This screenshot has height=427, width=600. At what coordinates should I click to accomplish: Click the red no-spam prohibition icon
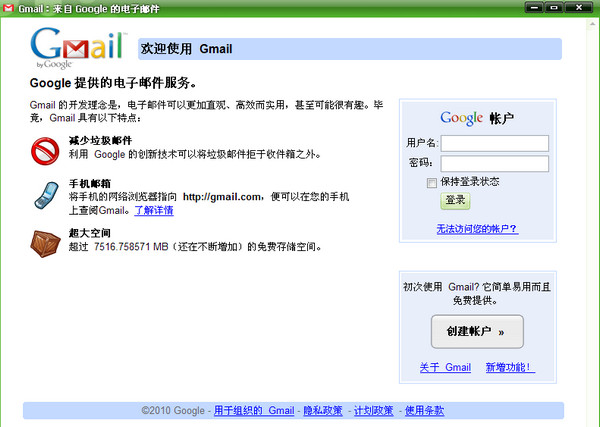pos(45,151)
